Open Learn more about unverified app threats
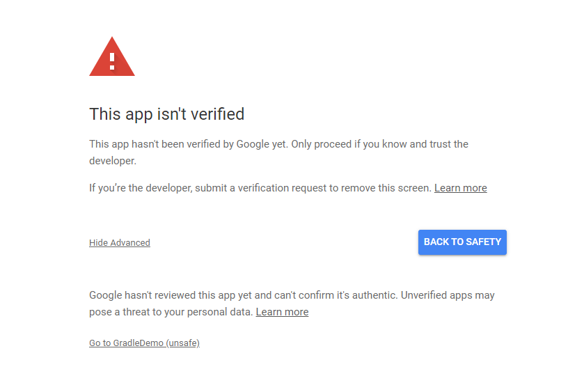Image resolution: width=568 pixels, height=392 pixels. 282,312
